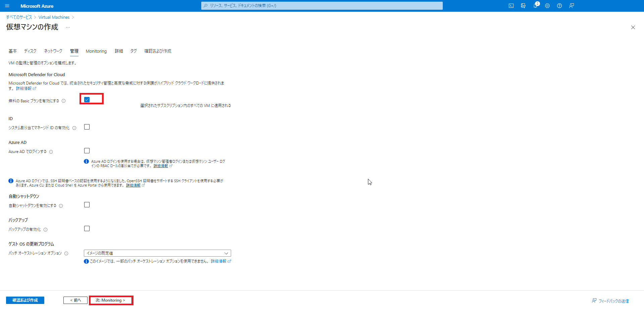Viewport: 644px width, 311px height.
Task: Click the ゲスト OS の更新プログラム heading
Action: click(31, 244)
